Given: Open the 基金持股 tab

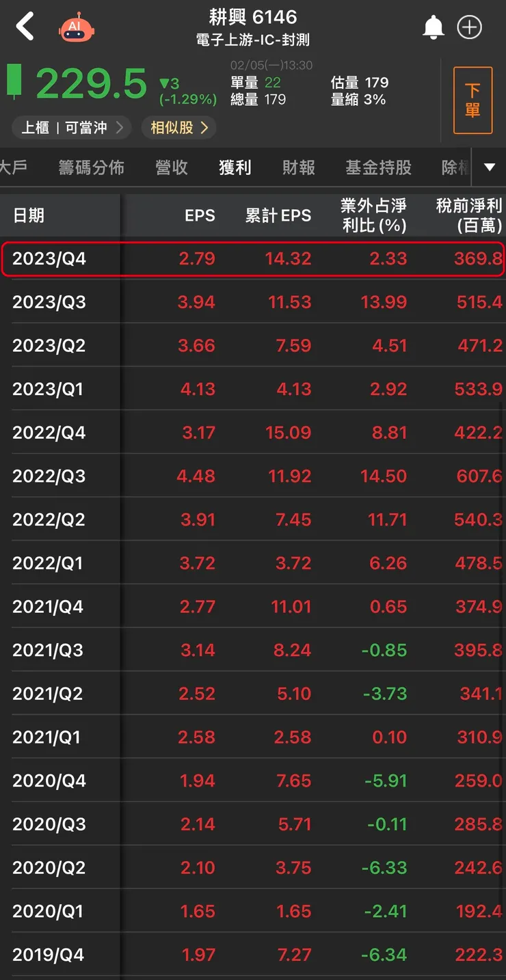Looking at the screenshot, I should click(379, 167).
